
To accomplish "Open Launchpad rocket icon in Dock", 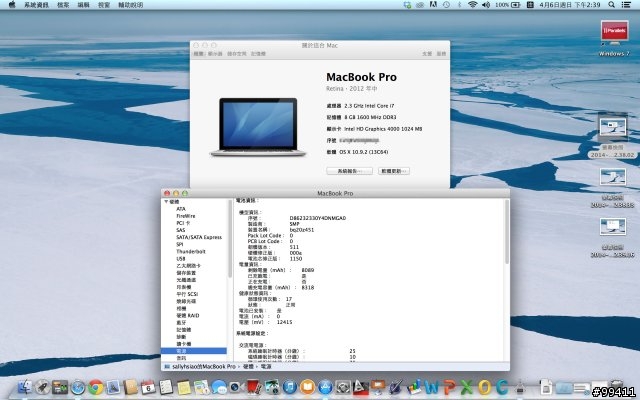I will [x=42, y=387].
